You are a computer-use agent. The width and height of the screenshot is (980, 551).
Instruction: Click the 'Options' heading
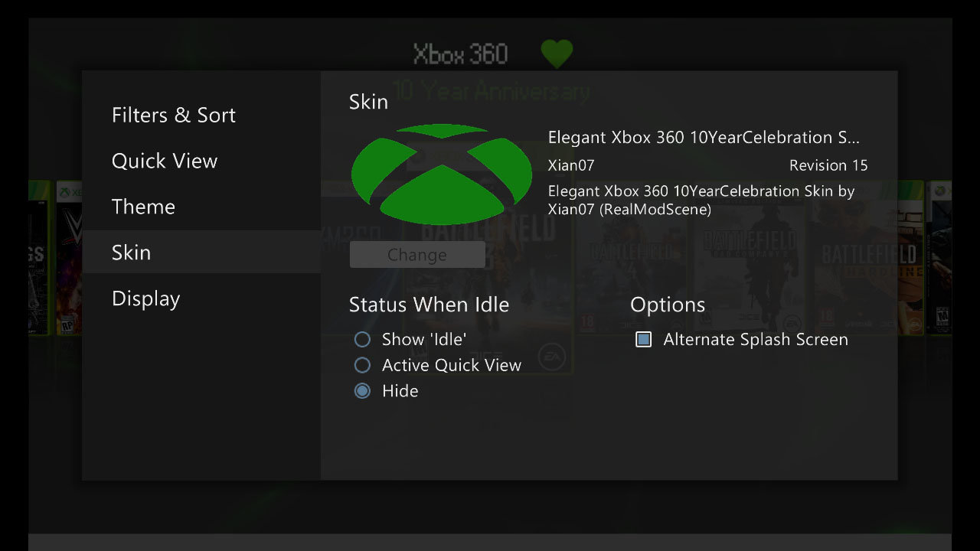[x=668, y=305]
